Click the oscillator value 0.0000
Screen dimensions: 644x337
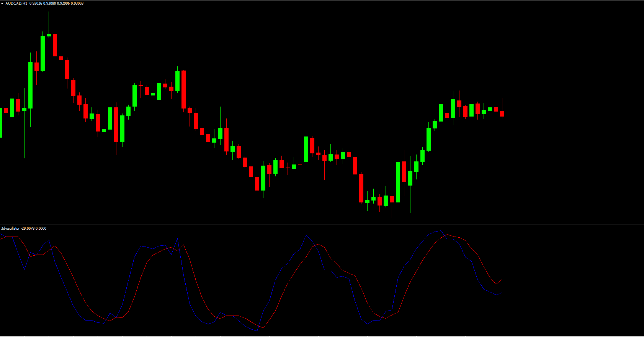pyautogui.click(x=41, y=229)
